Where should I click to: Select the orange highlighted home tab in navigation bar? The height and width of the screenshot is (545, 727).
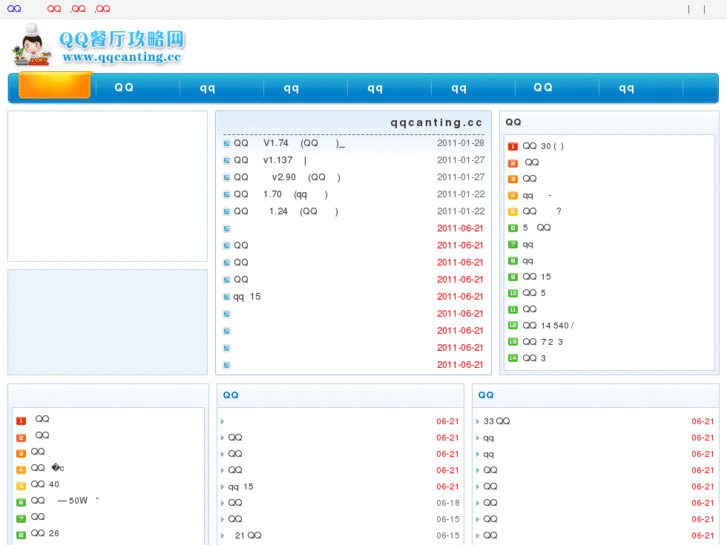[55, 85]
